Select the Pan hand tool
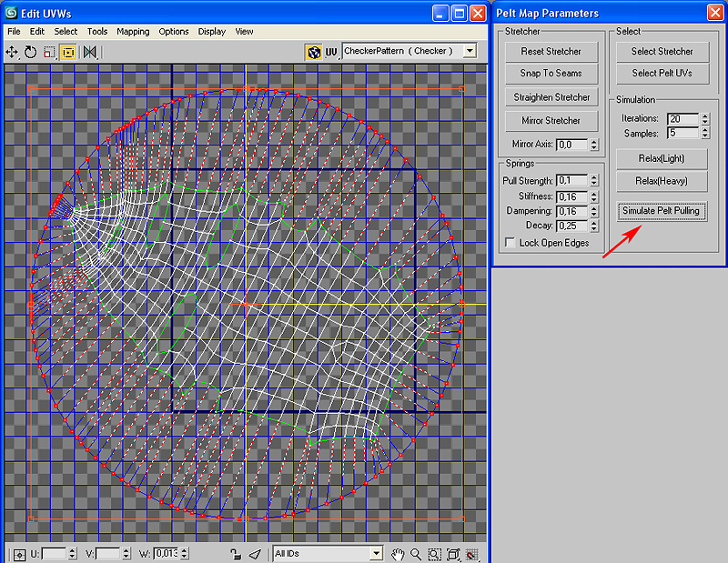 click(398, 554)
